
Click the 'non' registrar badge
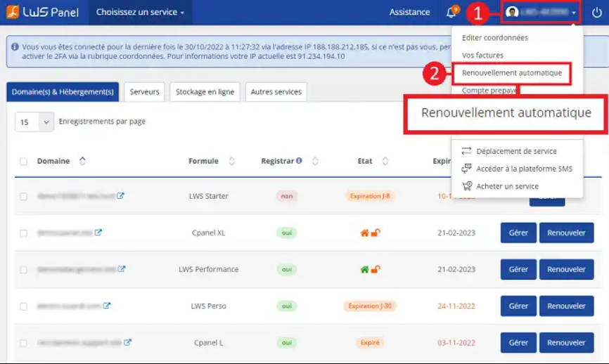[287, 196]
